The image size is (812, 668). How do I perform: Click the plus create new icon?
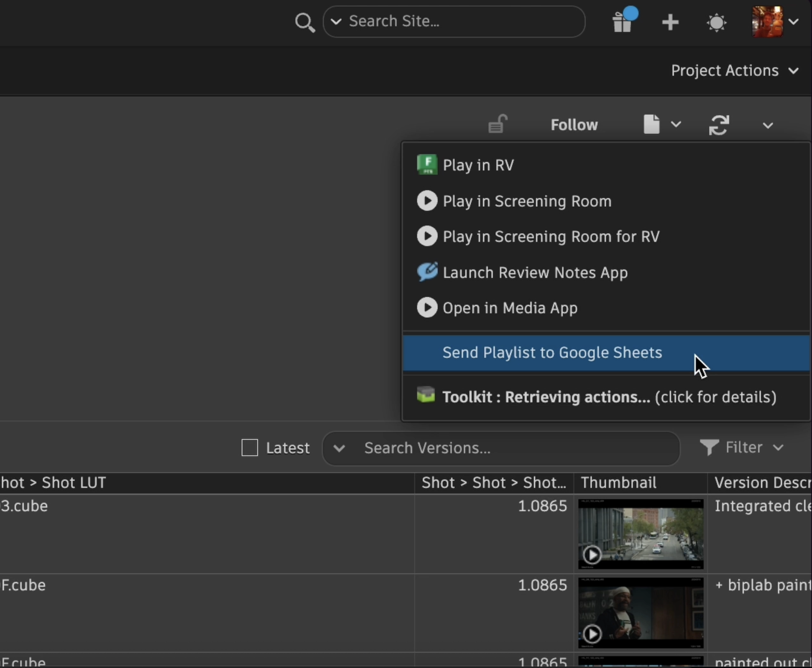coord(670,22)
